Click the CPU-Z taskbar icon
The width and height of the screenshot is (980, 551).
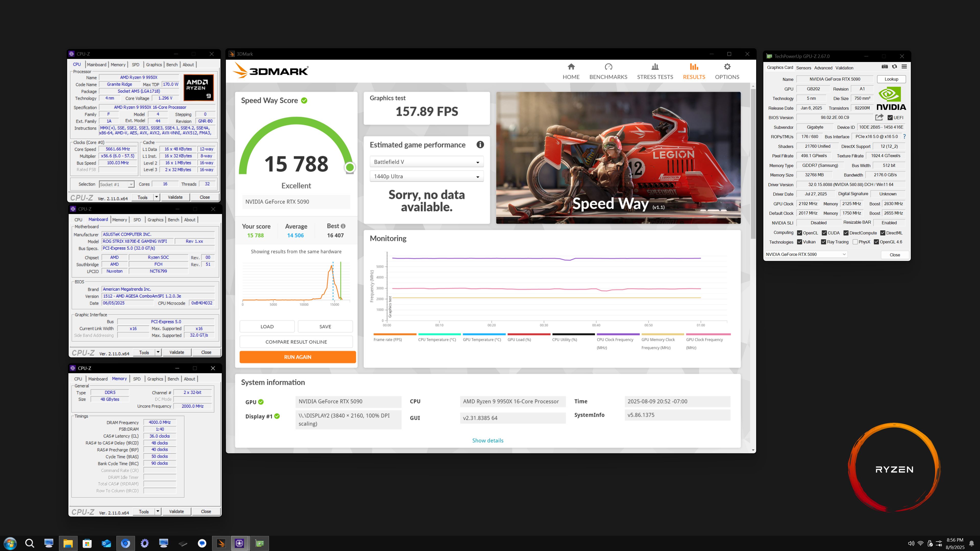(x=240, y=543)
